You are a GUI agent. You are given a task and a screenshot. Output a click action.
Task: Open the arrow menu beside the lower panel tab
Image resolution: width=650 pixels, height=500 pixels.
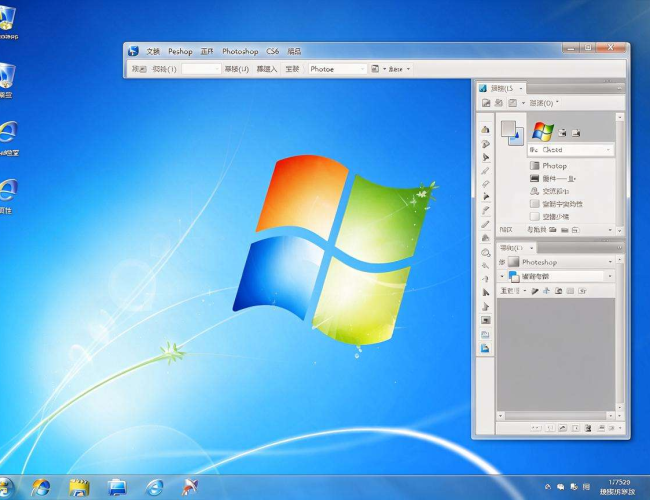tap(531, 248)
